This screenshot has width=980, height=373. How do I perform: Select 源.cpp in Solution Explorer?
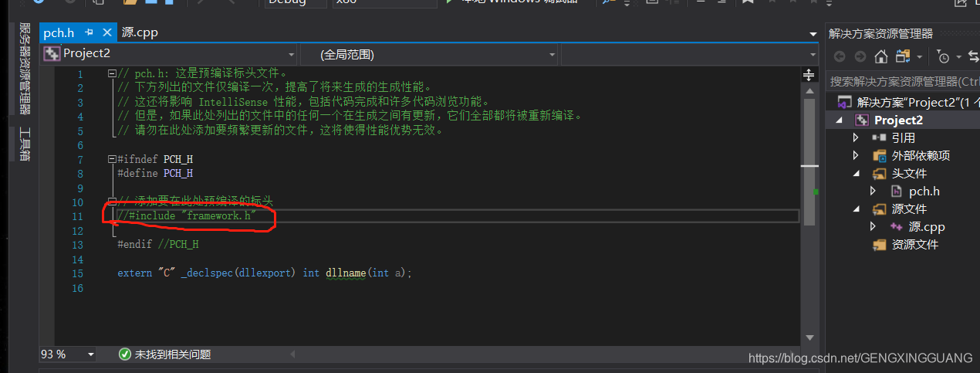pyautogui.click(x=926, y=226)
